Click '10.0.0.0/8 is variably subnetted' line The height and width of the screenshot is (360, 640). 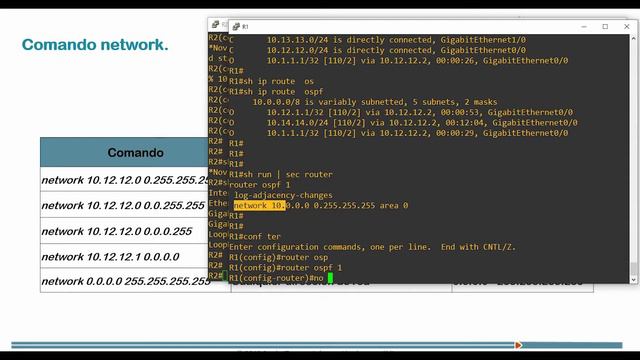pos(375,102)
